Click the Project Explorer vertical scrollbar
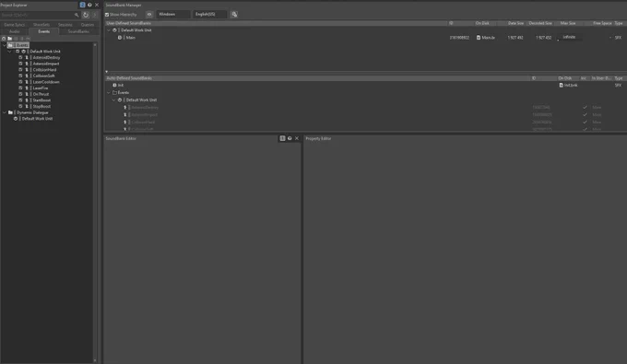627x364 pixels. point(95,202)
